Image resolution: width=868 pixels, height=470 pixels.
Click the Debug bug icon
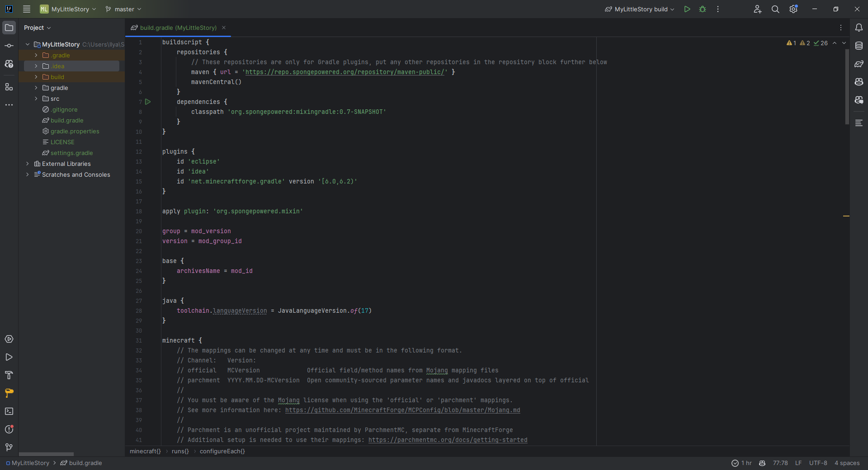(x=703, y=9)
